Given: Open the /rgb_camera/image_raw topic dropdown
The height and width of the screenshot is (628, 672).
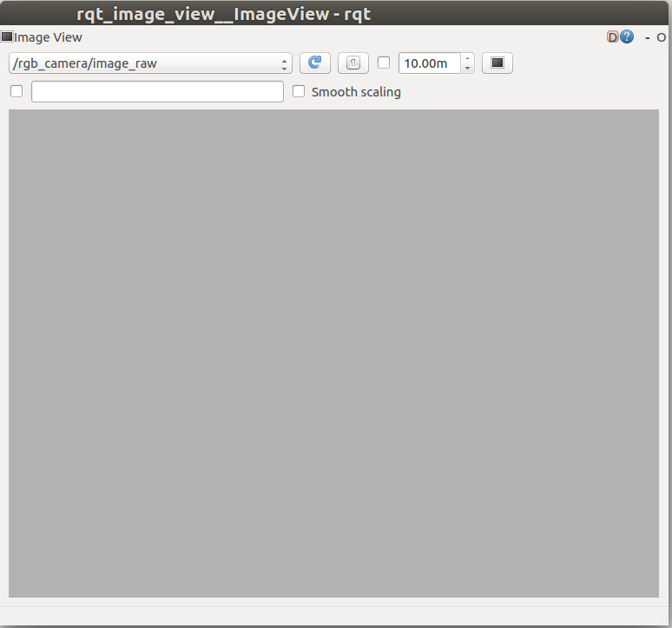Looking at the screenshot, I should tap(150, 63).
